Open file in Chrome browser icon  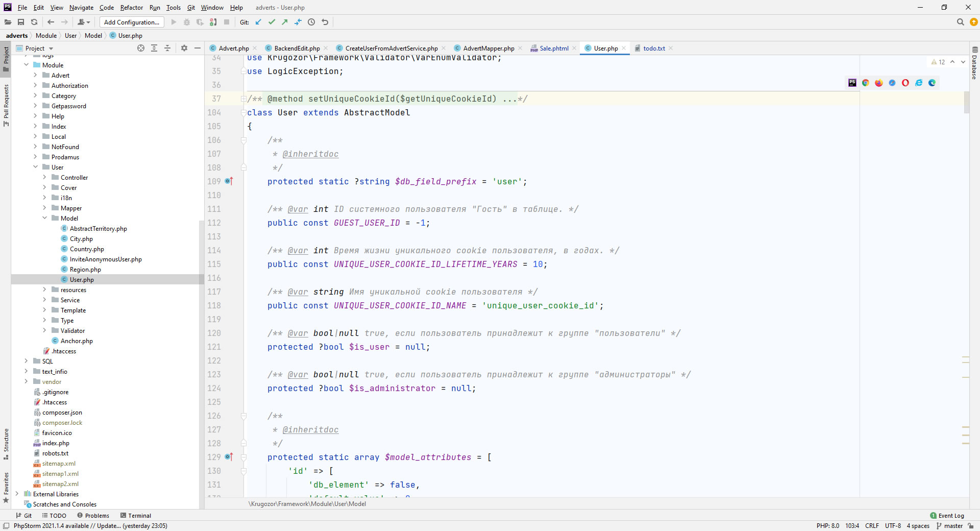coord(866,83)
